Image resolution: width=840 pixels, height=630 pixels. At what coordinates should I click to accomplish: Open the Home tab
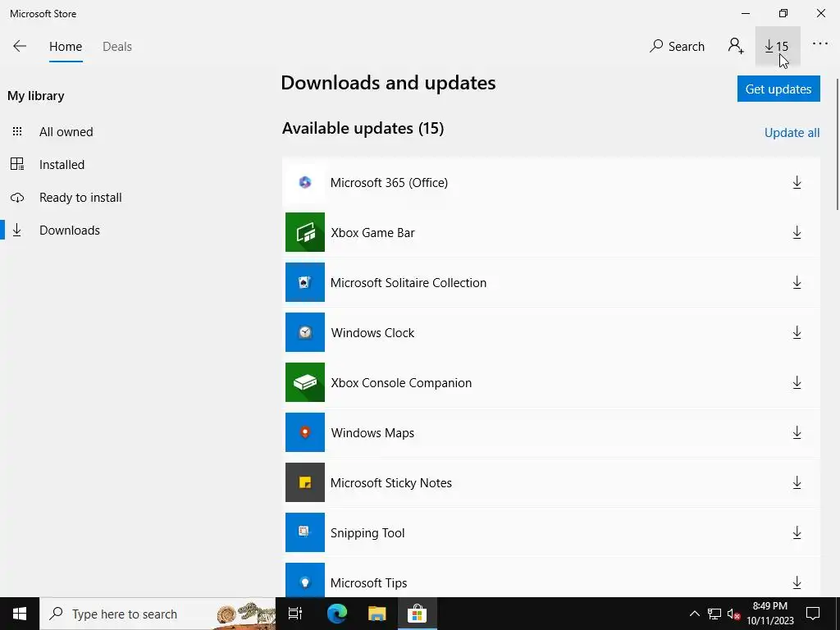[x=66, y=47]
